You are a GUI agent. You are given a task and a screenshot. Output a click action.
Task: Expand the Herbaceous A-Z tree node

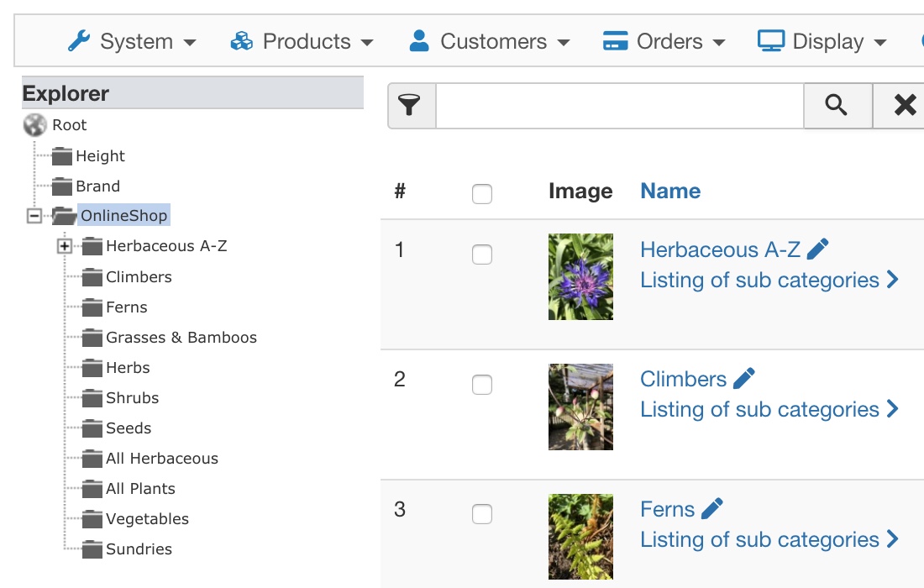click(x=64, y=246)
